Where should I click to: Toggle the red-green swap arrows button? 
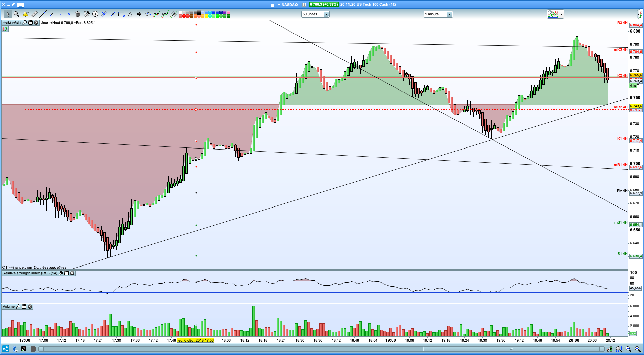tap(5, 29)
